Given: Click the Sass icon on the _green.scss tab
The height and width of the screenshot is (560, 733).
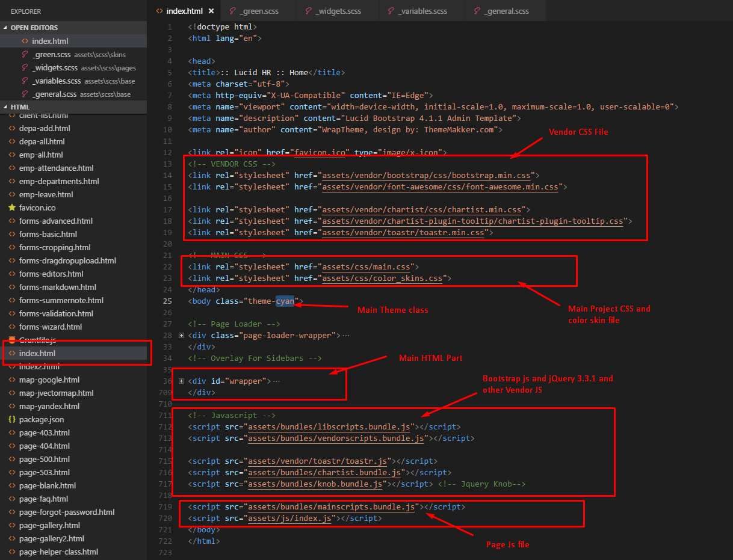Looking at the screenshot, I should (232, 11).
